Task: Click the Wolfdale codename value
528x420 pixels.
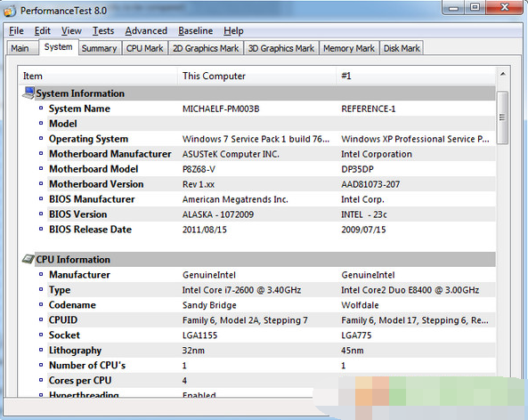Action: (360, 305)
